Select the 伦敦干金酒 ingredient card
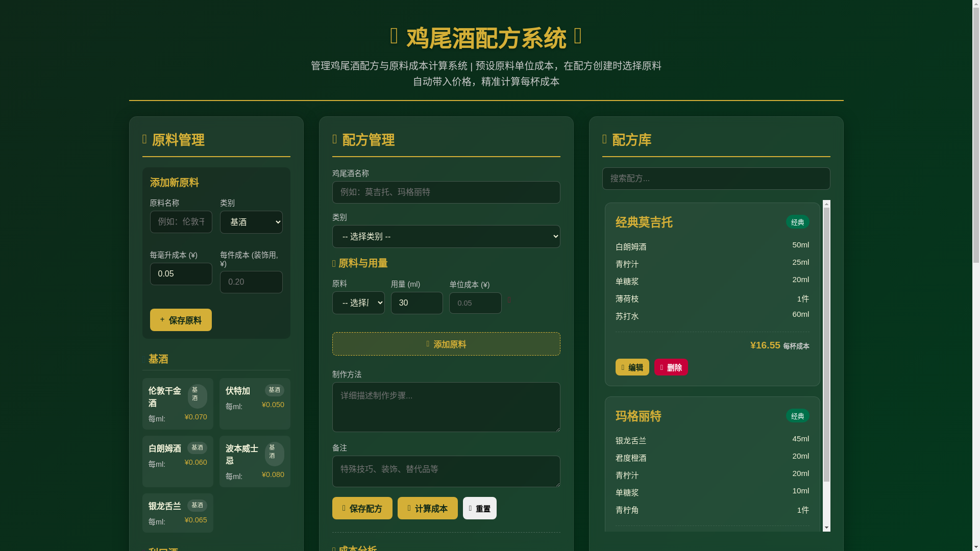 (178, 404)
